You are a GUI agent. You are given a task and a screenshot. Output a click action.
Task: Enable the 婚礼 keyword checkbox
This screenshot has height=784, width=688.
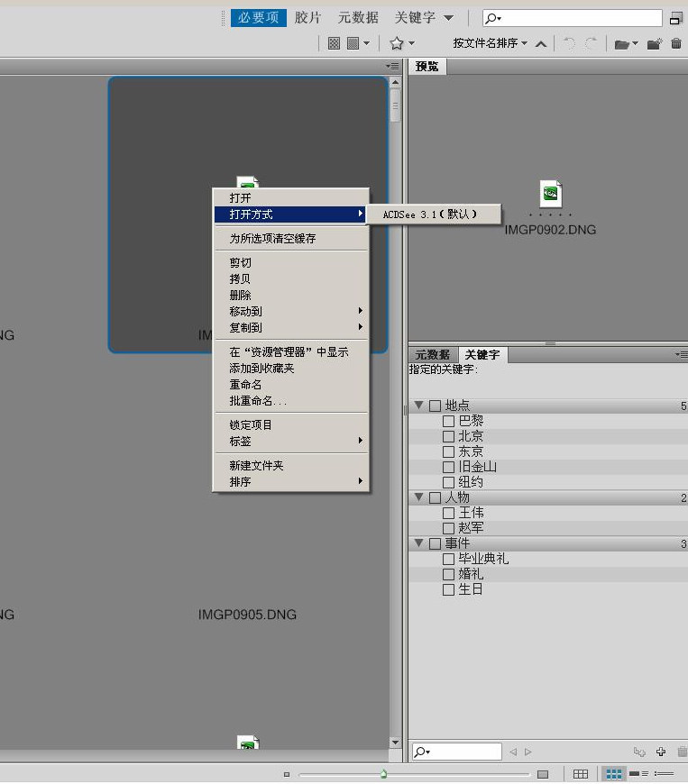click(x=448, y=574)
